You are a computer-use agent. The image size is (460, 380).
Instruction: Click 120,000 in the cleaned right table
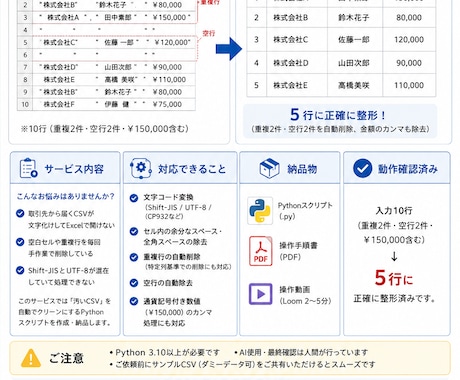click(x=409, y=39)
